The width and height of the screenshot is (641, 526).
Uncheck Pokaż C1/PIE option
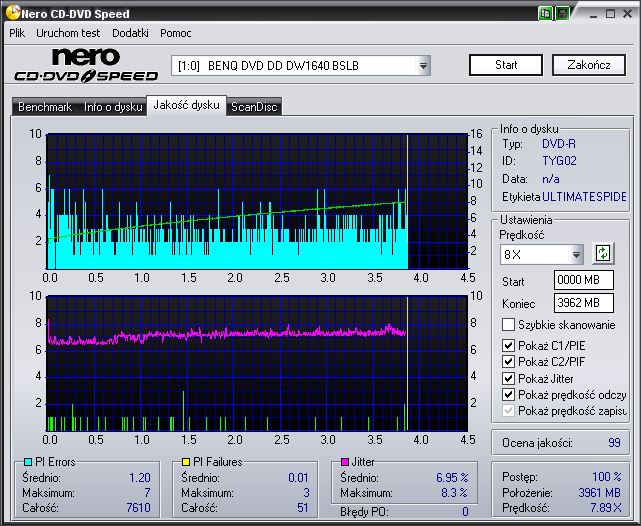(508, 345)
